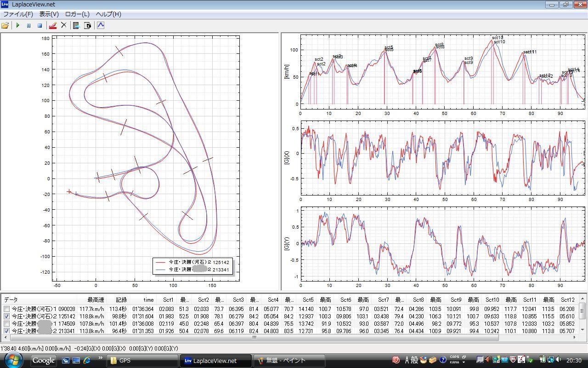Click the Sct12 column header
Image resolution: width=588 pixels, height=368 pixels.
click(x=567, y=299)
